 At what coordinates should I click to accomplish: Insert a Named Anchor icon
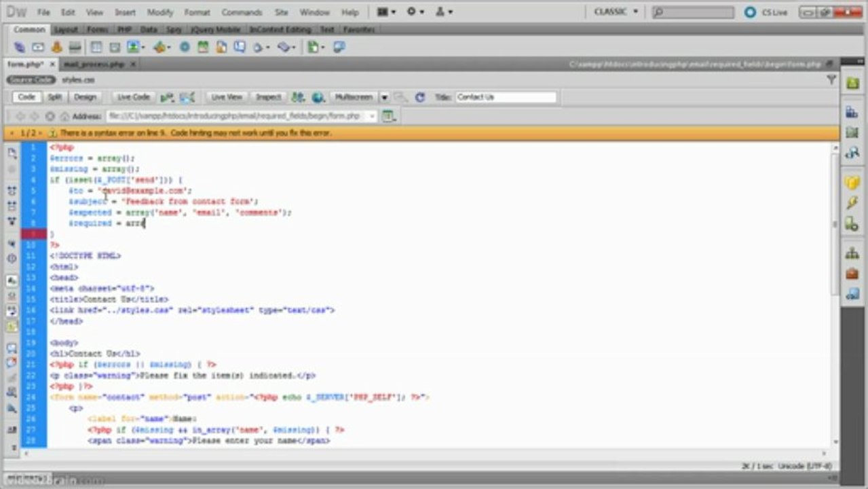coord(56,48)
